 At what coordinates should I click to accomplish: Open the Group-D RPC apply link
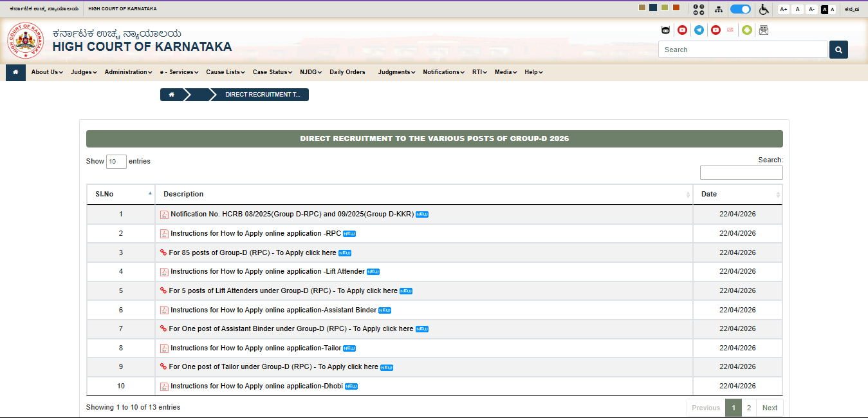253,252
